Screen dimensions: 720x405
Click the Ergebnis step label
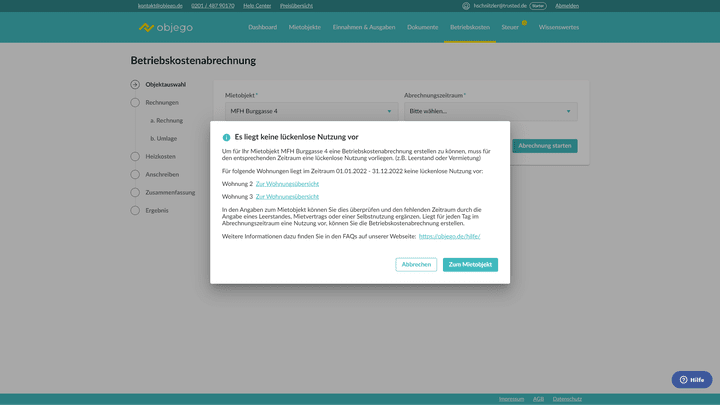tap(157, 210)
